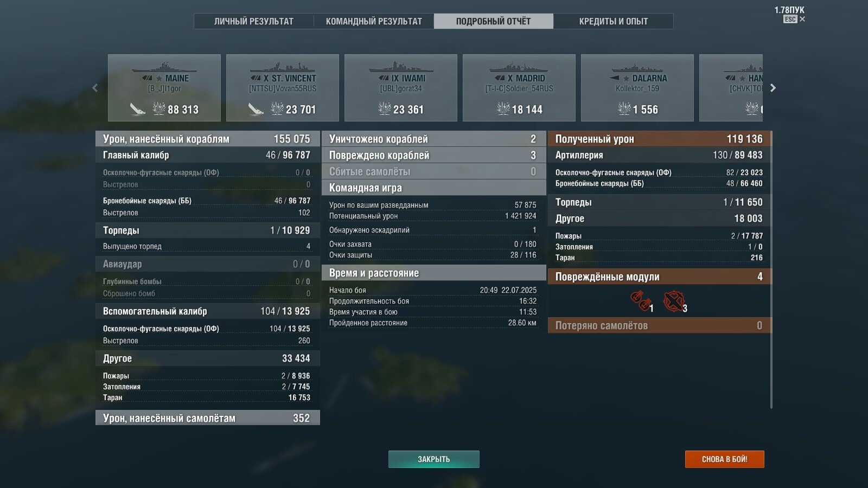Screen dimensions: 868x488
Task: Close the report with the ESC X icon
Action: click(x=802, y=20)
